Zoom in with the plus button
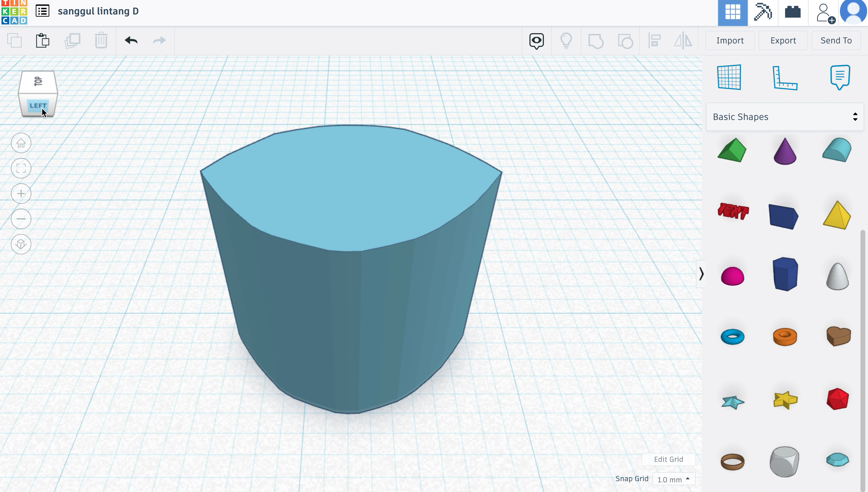This screenshot has width=868, height=492. tap(21, 194)
